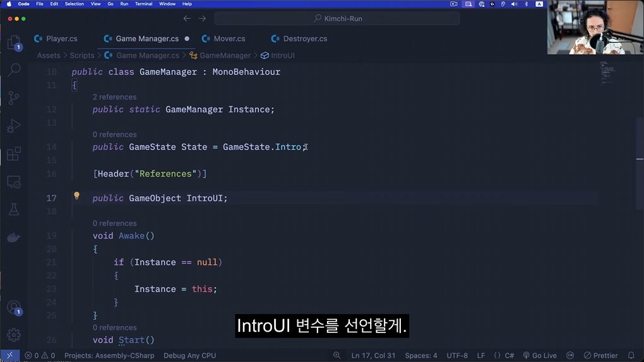Click the lightbulb code action on line 17
The width and height of the screenshot is (644, 362).
point(76,196)
